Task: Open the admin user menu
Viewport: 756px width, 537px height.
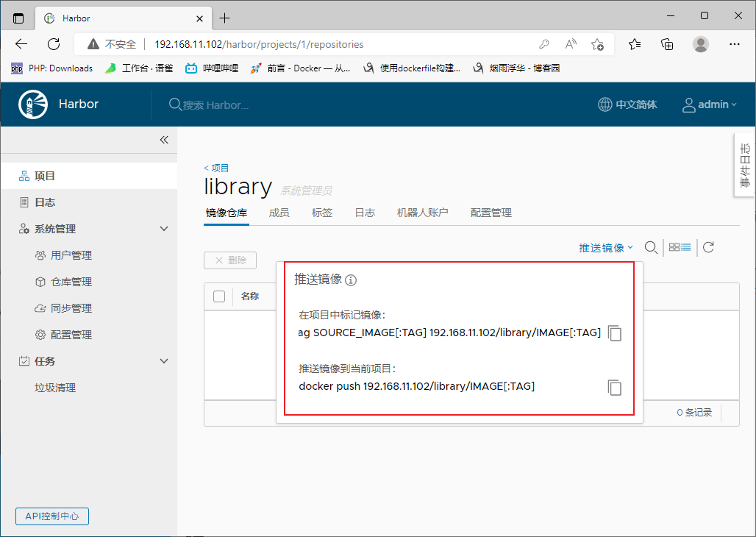Action: coord(709,104)
